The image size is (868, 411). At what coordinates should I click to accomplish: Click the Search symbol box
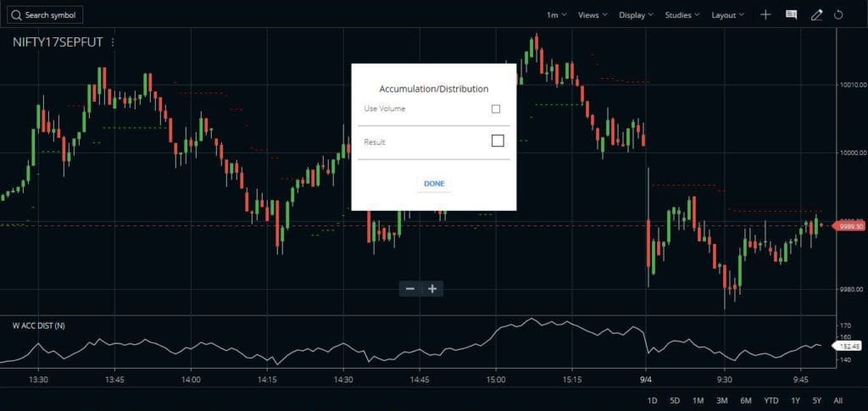46,15
